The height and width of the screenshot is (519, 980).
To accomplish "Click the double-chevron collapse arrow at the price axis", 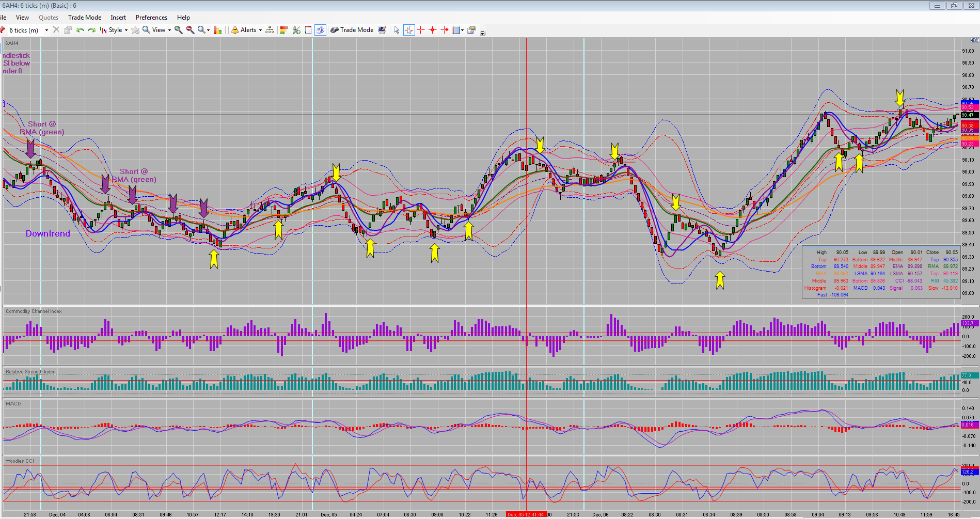I will pos(974,40).
